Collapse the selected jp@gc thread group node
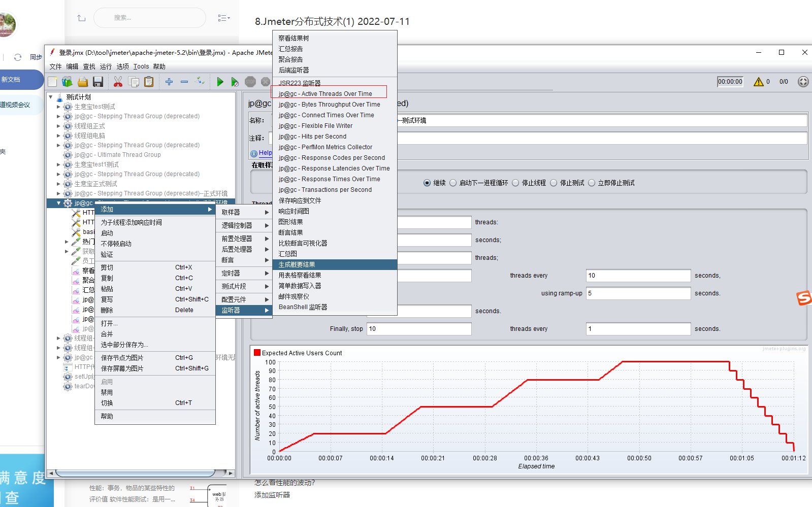Image resolution: width=812 pixels, height=507 pixels. click(58, 203)
